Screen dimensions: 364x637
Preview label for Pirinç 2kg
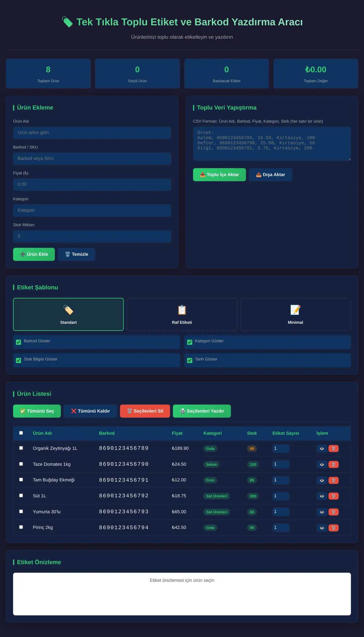point(322,528)
